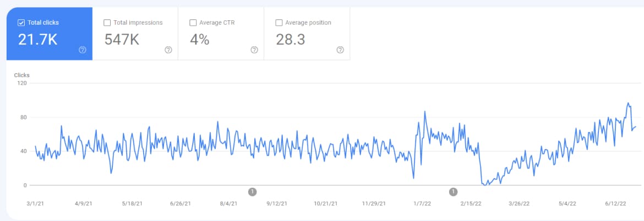Select the 21.7K Total clicks value
Image resolution: width=644 pixels, height=221 pixels.
click(x=37, y=40)
